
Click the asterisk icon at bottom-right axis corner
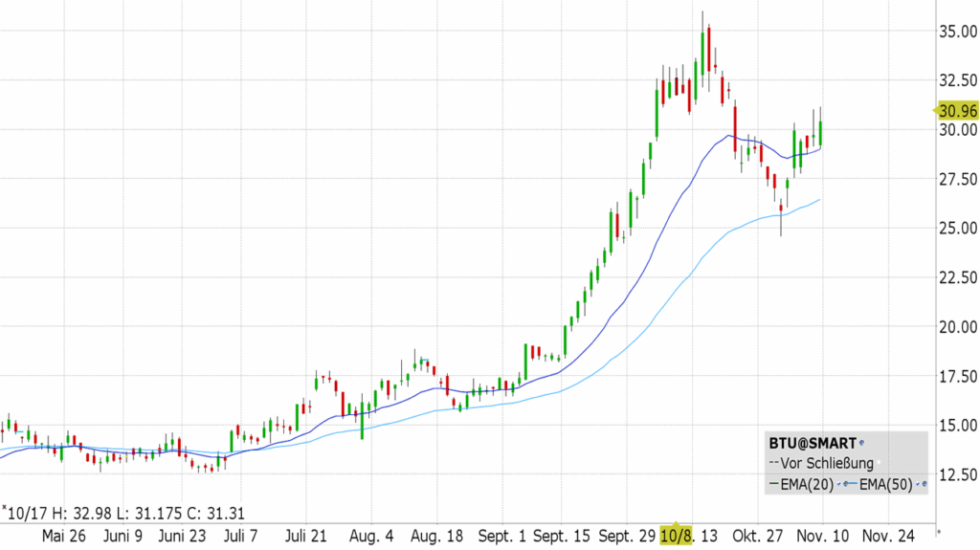coord(937,530)
